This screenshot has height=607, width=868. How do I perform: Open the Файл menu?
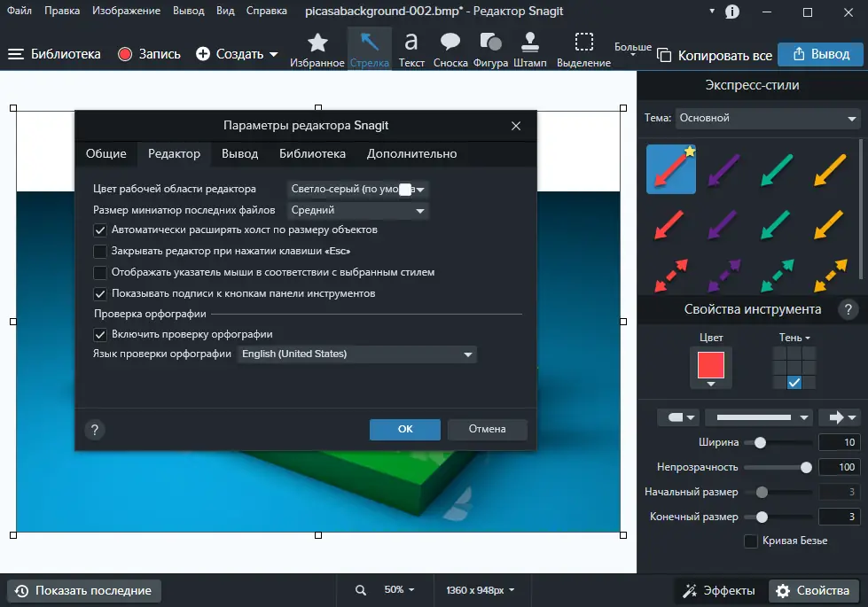[19, 11]
